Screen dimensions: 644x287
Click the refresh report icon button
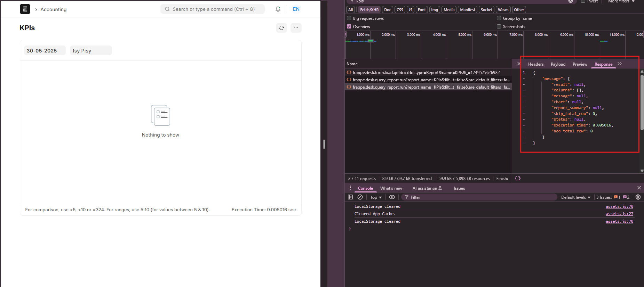click(281, 28)
